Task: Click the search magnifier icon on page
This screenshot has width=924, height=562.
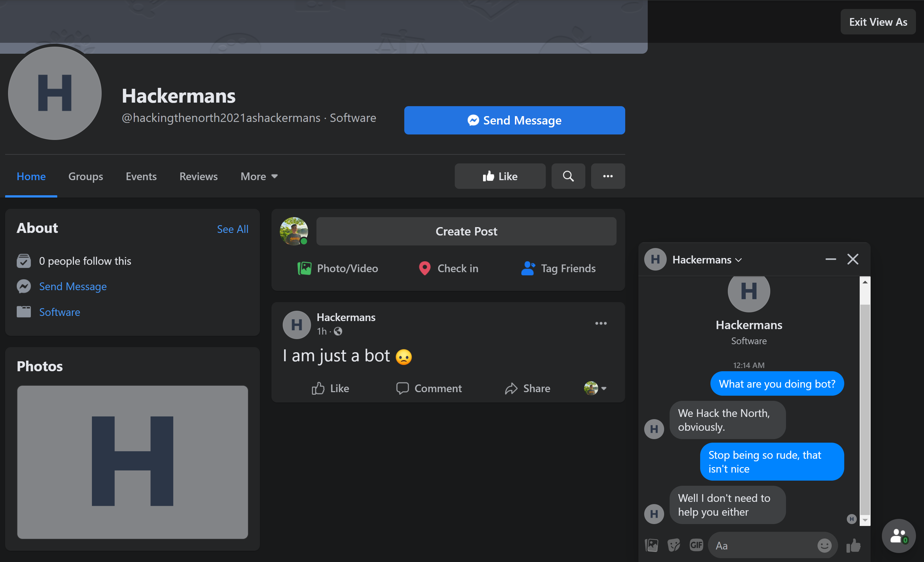Action: (568, 176)
